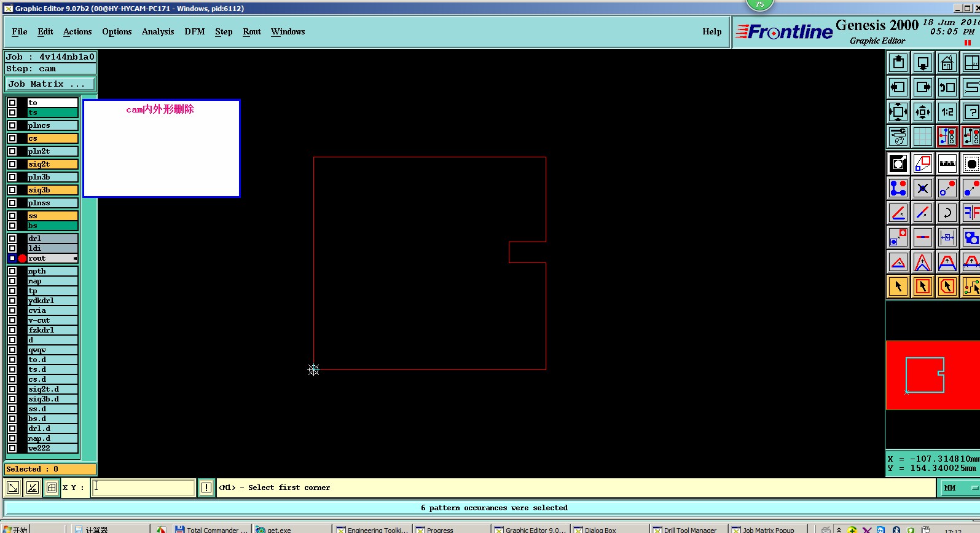This screenshot has height=533, width=980.
Task: Click the zoom in inward arrows icon
Action: coord(923,112)
